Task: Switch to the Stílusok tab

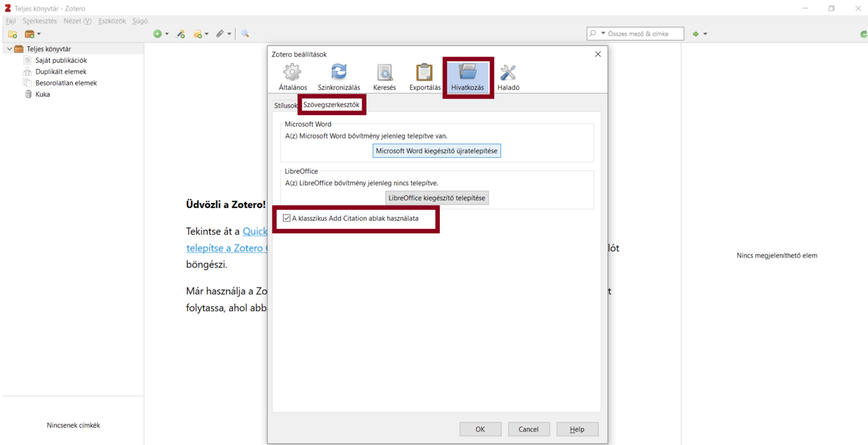Action: (x=286, y=106)
